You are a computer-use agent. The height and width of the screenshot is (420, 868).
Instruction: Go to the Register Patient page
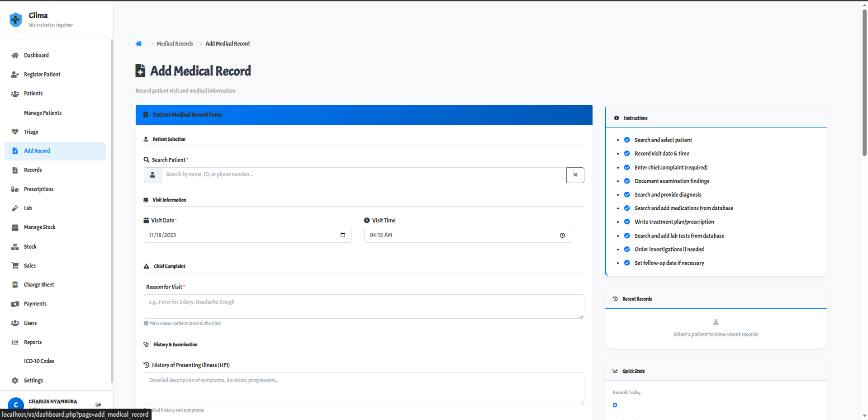[42, 74]
